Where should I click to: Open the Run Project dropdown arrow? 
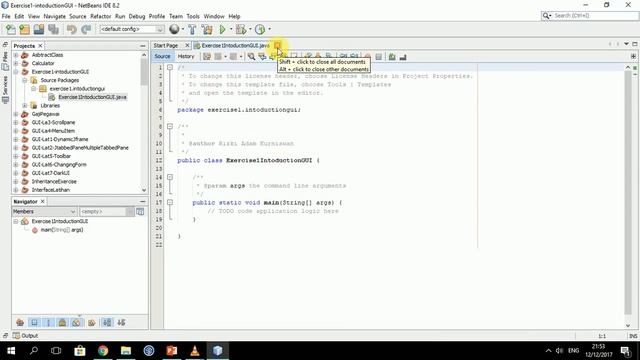tap(231, 29)
